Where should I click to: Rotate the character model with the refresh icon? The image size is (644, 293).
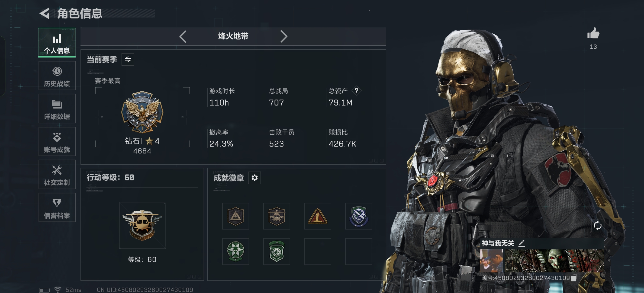(x=597, y=225)
